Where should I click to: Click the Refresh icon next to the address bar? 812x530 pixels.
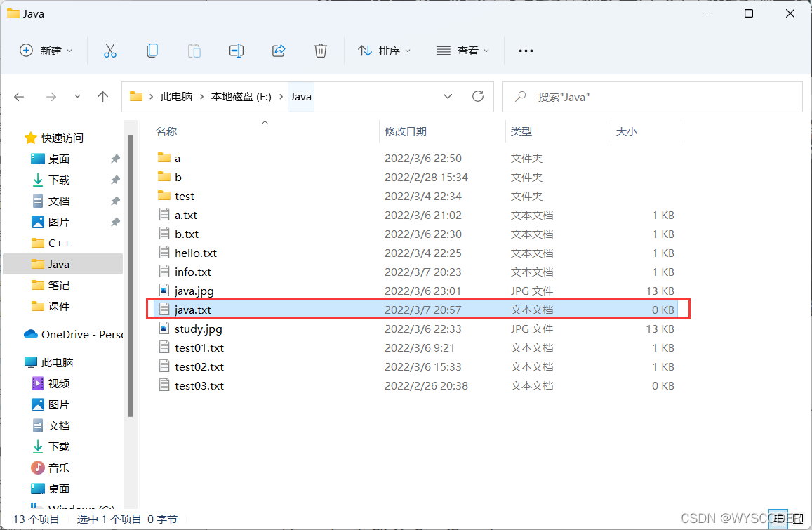click(x=478, y=96)
